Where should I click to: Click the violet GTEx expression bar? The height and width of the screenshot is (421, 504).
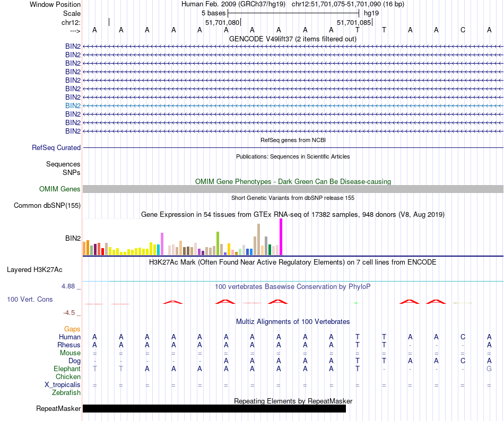point(162,244)
